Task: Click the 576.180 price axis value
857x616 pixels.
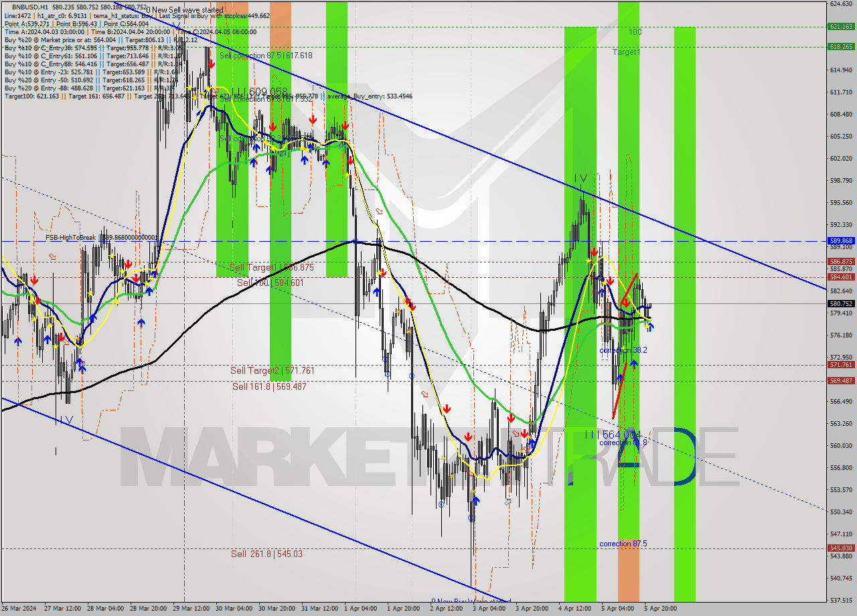Action: pos(841,335)
